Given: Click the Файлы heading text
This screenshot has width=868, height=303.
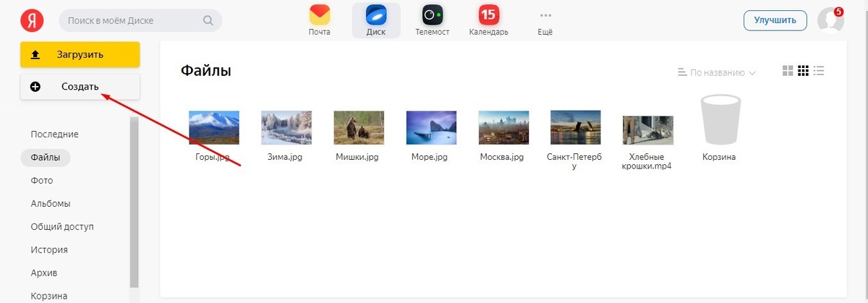Looking at the screenshot, I should point(206,71).
